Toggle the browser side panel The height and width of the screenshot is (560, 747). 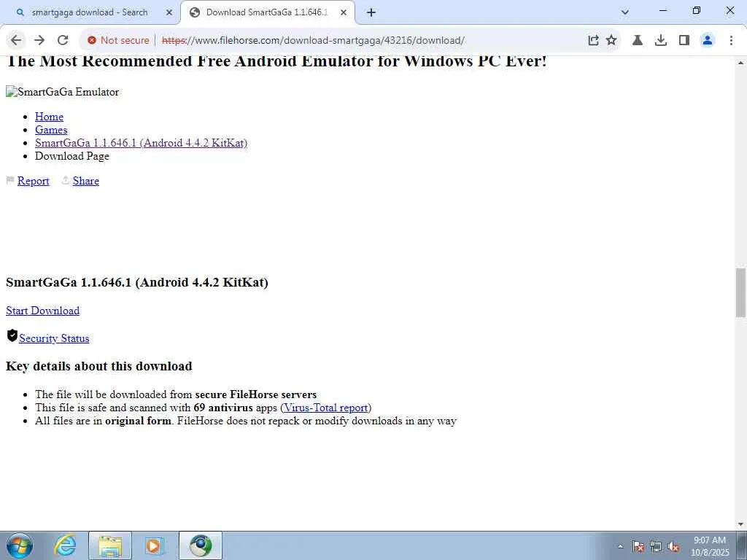coord(684,41)
